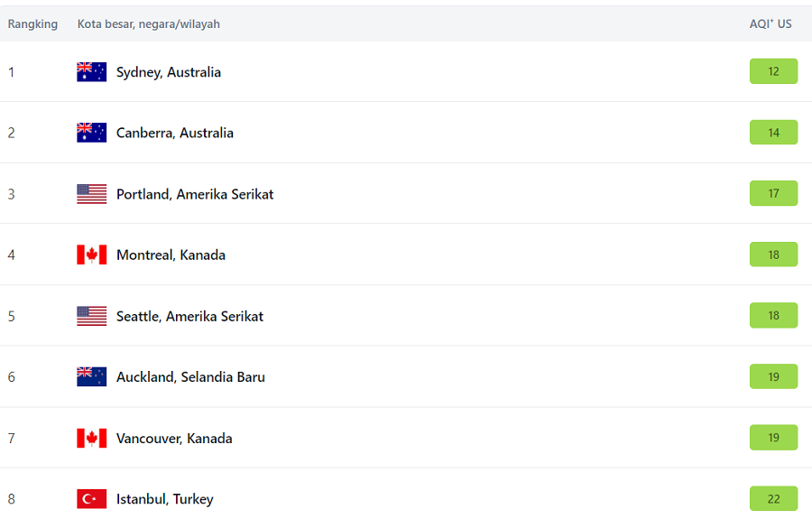The width and height of the screenshot is (812, 528).
Task: Click the Rangking column header
Action: (x=32, y=23)
